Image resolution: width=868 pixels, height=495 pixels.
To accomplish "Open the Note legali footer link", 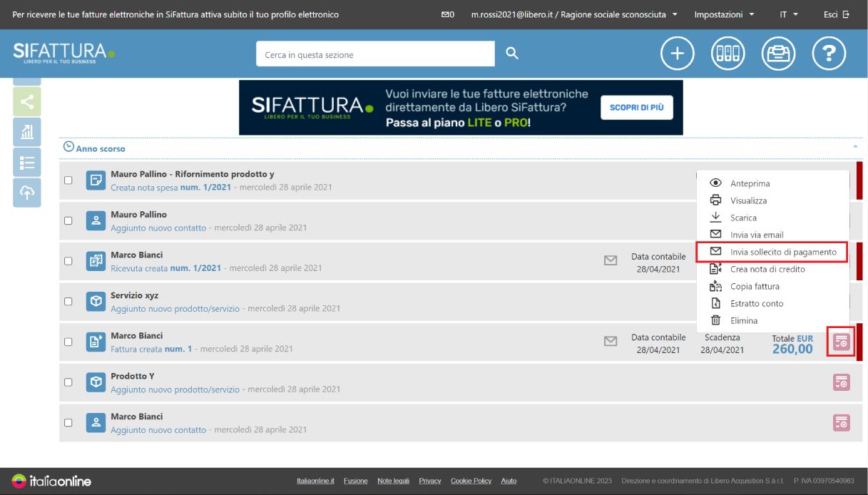I will point(394,481).
